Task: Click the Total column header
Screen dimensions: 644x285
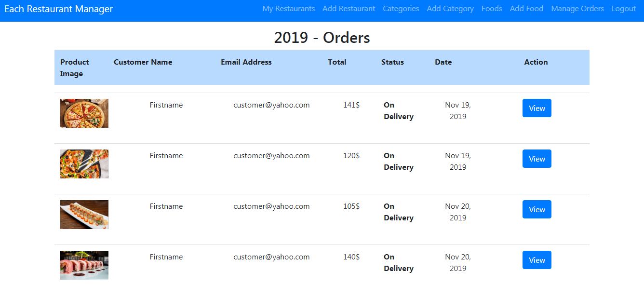Action: [337, 62]
